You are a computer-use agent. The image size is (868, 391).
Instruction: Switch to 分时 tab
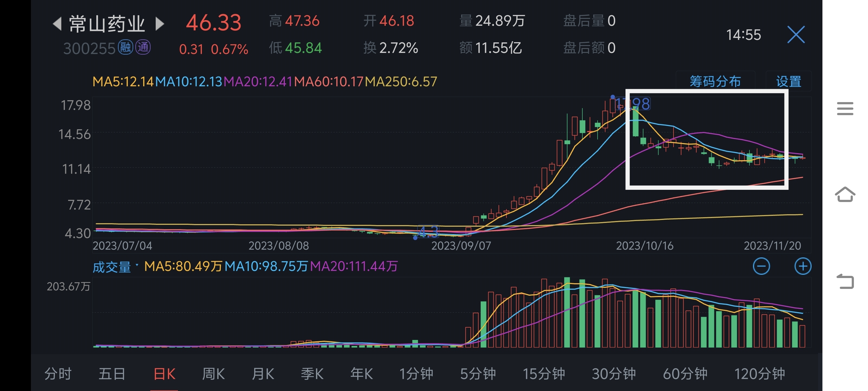[58, 373]
